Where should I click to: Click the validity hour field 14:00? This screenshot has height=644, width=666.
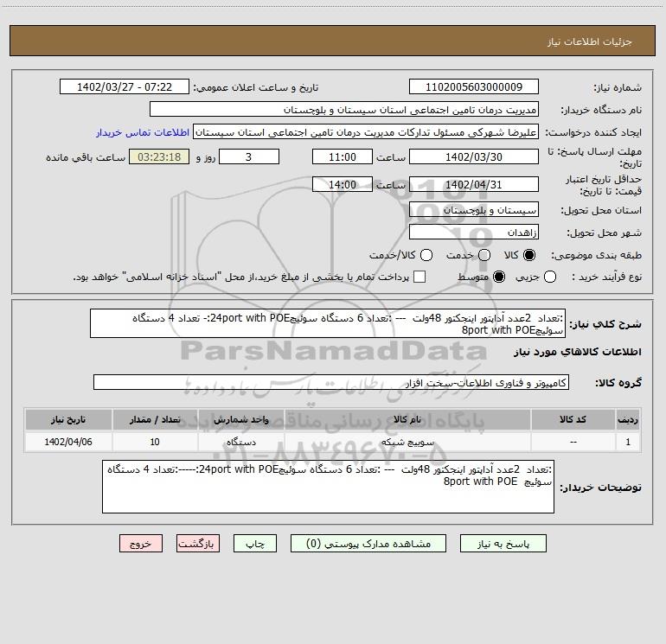click(x=343, y=185)
